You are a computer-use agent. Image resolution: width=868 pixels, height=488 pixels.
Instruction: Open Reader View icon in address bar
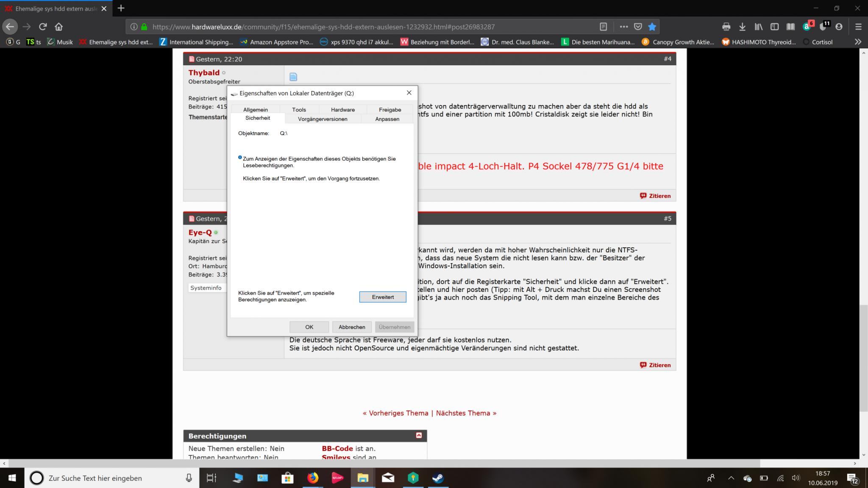click(x=603, y=27)
